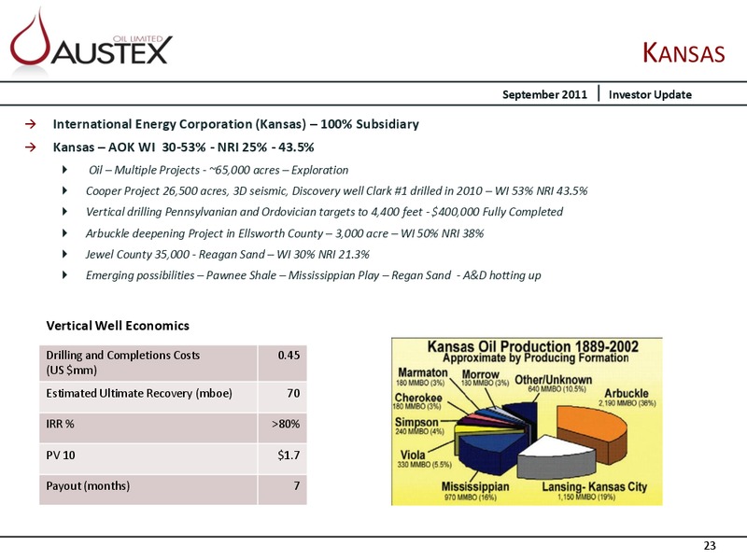Select 'Kansas – AOK WI 30-53%' line
The width and height of the screenshot is (747, 560).
click(x=183, y=147)
